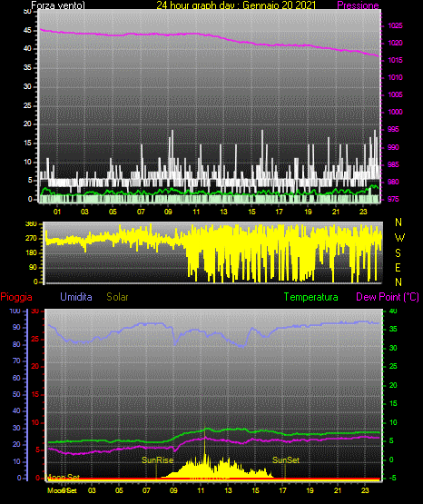Click the 90 wind direction axis value
Viewport: 423px width, 504px height.
tap(33, 267)
